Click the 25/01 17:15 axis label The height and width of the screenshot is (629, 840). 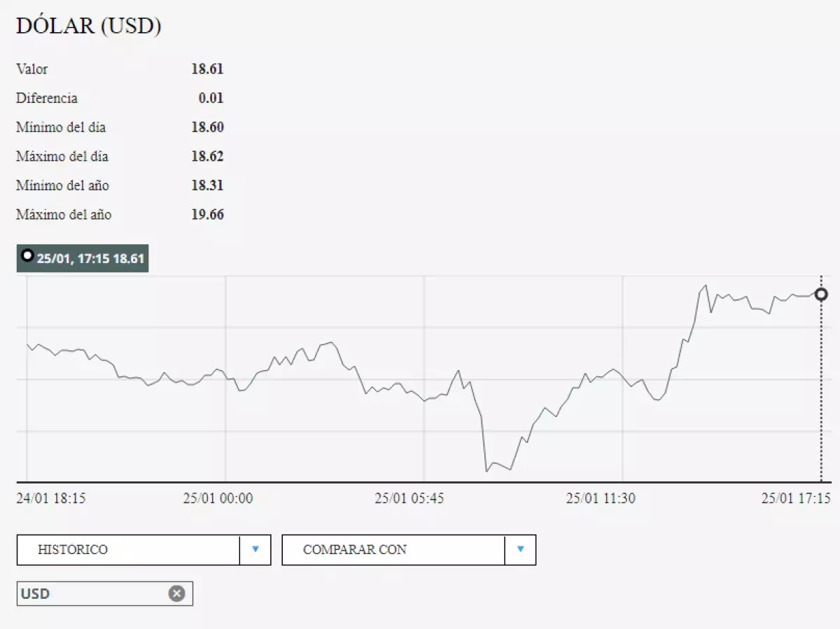coord(796,498)
